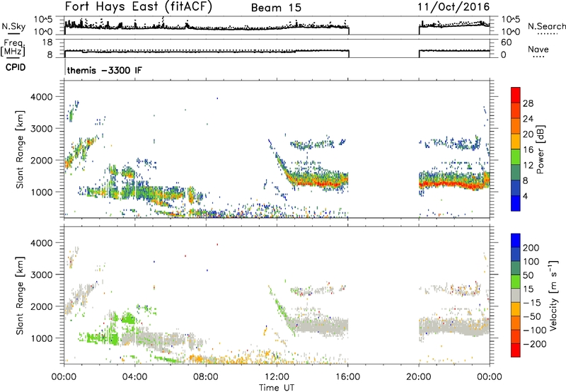
Task: Click the '1000' tick on velocity panel
Action: [x=41, y=338]
